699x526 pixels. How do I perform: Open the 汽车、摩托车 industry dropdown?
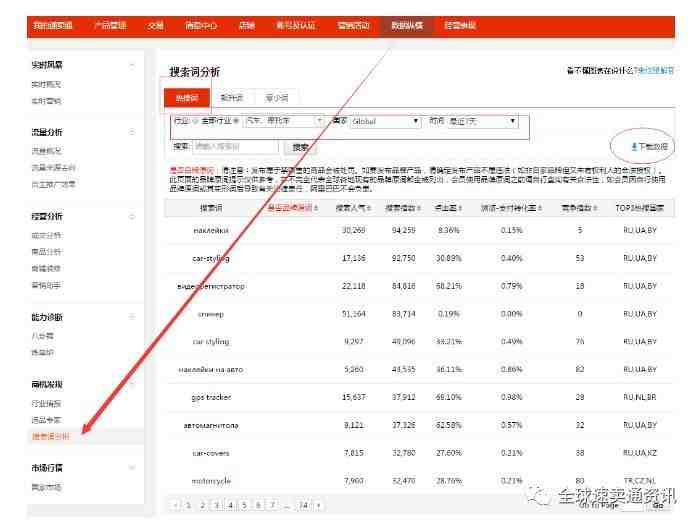pyautogui.click(x=284, y=121)
